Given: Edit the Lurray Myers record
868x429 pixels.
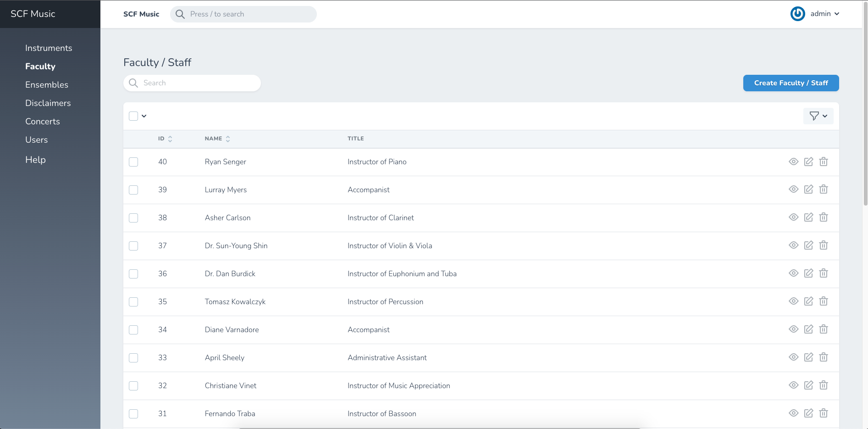Looking at the screenshot, I should [808, 189].
